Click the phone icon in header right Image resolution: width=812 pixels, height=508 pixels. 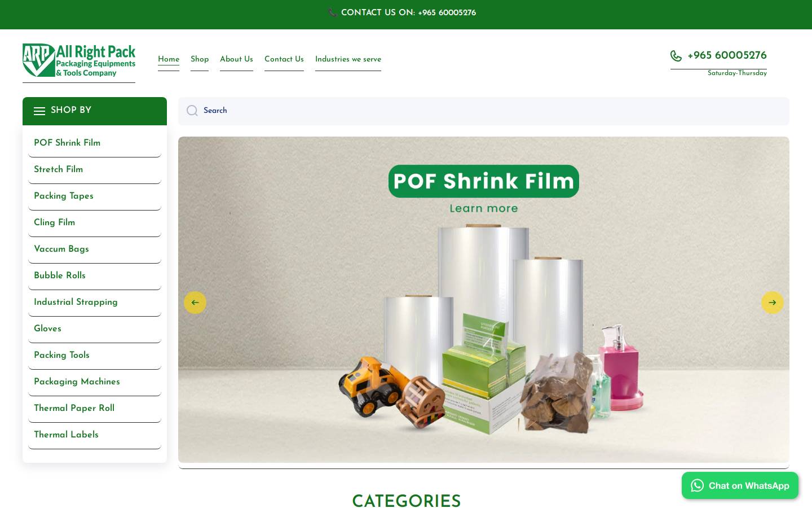(676, 56)
